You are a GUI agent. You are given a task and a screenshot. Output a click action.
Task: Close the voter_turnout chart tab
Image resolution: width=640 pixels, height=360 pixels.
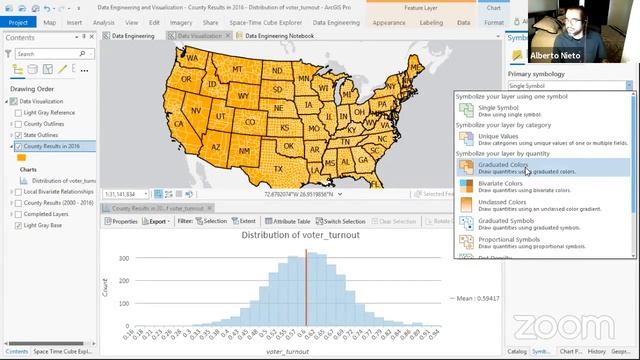(x=209, y=208)
